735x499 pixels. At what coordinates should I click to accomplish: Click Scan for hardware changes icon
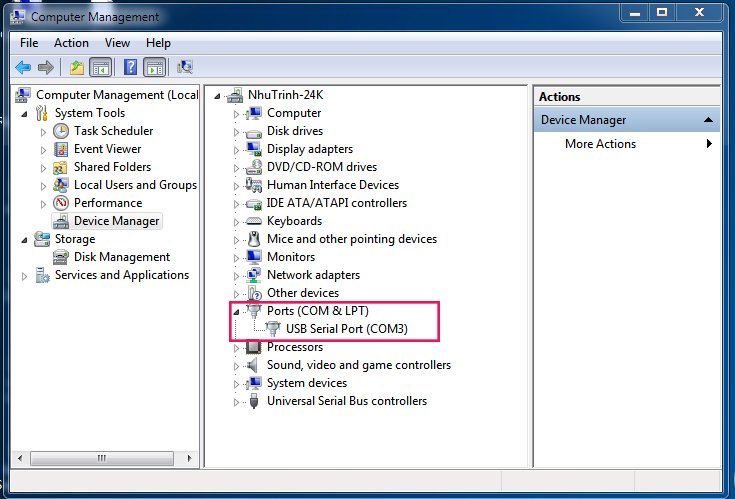pyautogui.click(x=184, y=67)
